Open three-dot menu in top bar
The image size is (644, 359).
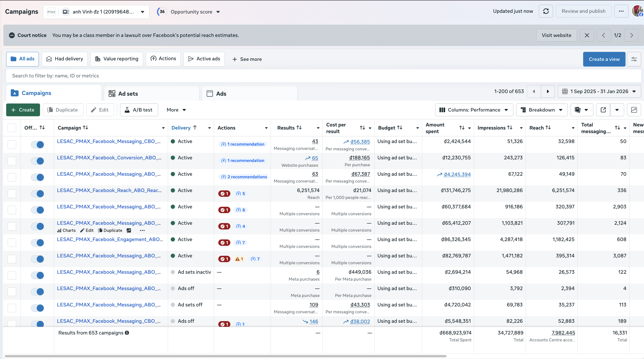pyautogui.click(x=621, y=11)
